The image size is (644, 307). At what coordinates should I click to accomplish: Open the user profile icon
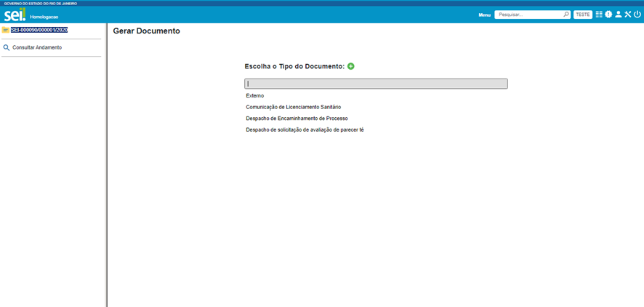pyautogui.click(x=619, y=15)
